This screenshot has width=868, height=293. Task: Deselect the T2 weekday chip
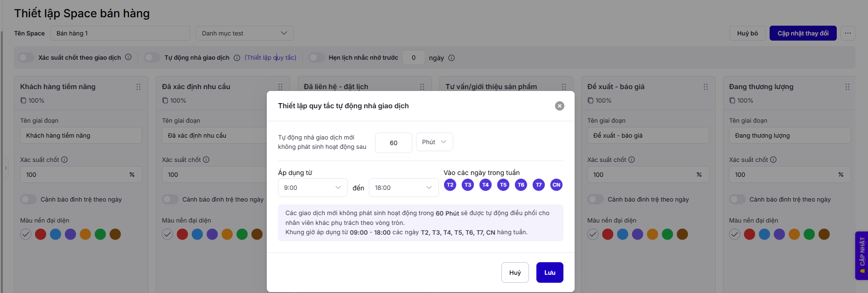click(x=450, y=185)
